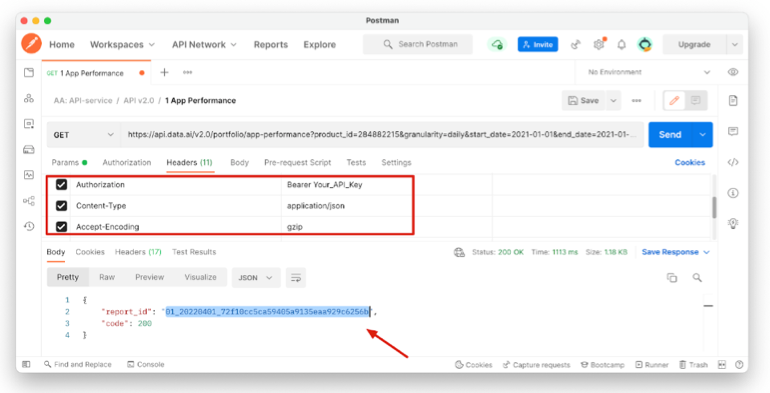Open the capture requests satellite icon in header
Viewport: 770px width, 393px height.
tap(576, 45)
